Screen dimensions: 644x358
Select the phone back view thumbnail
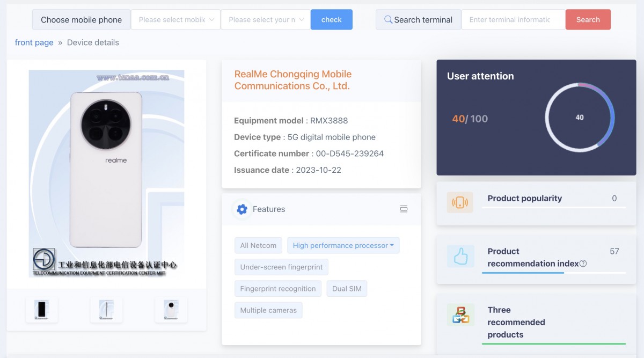pos(171,310)
